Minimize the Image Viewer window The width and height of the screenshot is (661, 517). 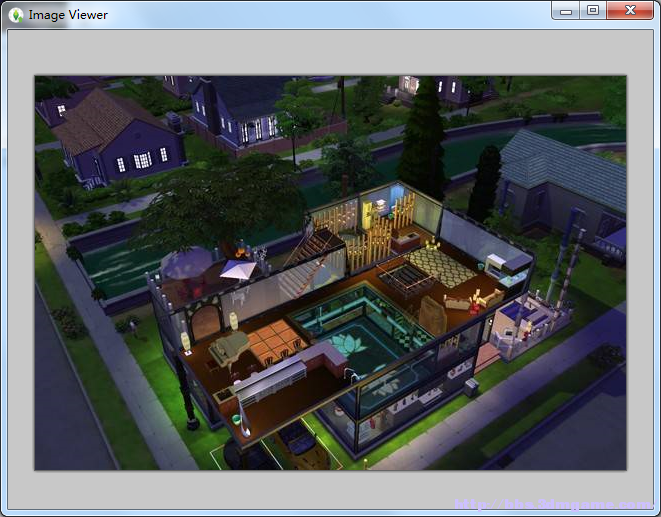tap(566, 10)
